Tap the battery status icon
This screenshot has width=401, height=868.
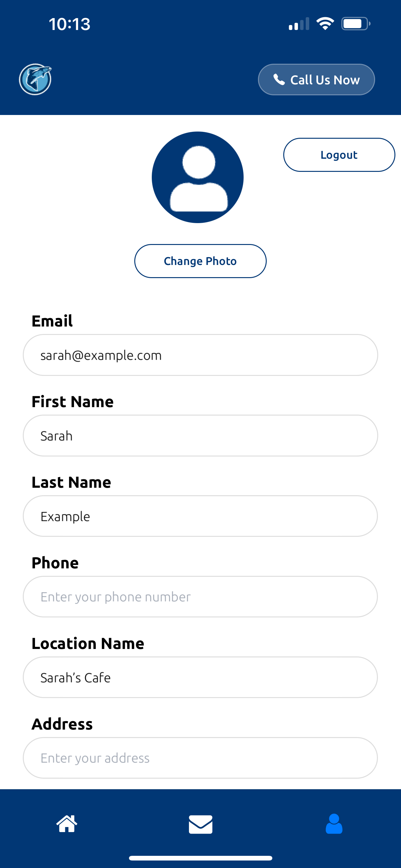tap(356, 23)
